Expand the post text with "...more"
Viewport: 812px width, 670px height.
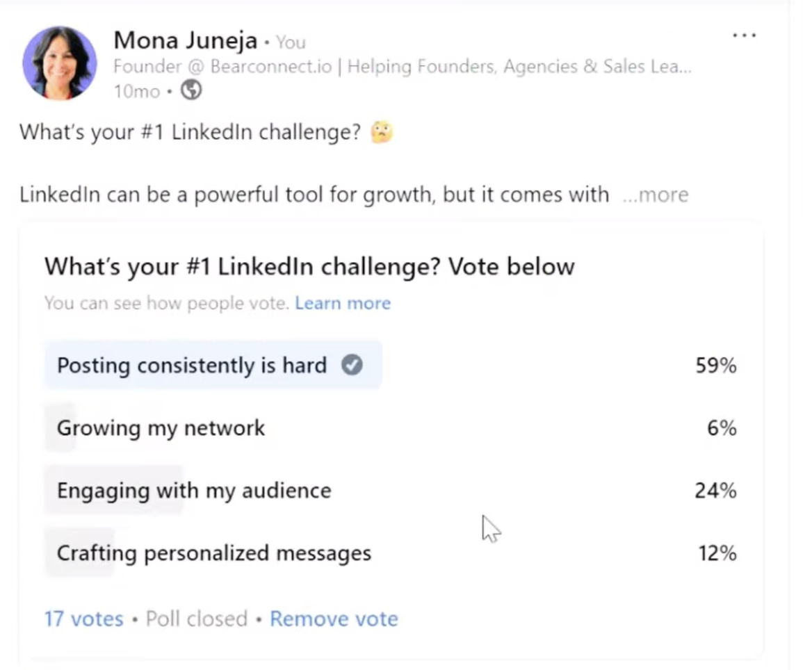point(655,195)
